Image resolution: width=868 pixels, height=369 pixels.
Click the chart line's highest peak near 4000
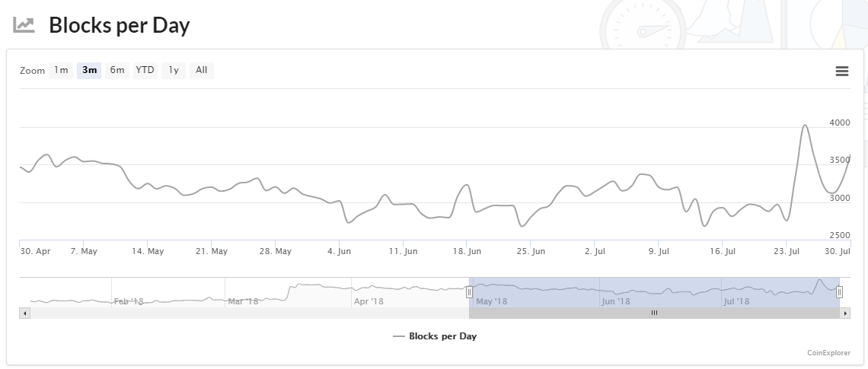(x=805, y=126)
